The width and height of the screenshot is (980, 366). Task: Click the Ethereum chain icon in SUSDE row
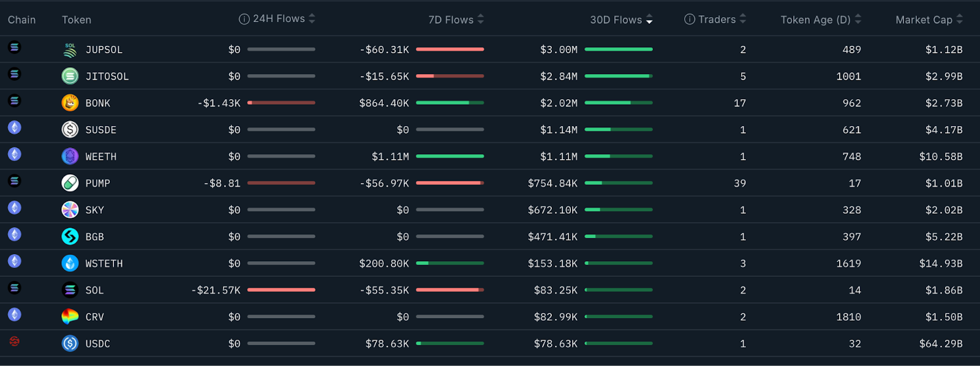[15, 127]
